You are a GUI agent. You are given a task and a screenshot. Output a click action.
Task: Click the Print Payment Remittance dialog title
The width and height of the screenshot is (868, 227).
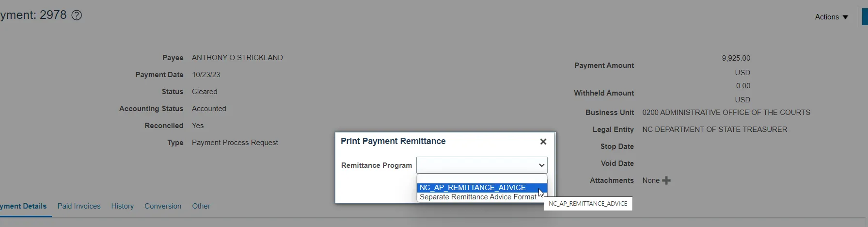[393, 141]
